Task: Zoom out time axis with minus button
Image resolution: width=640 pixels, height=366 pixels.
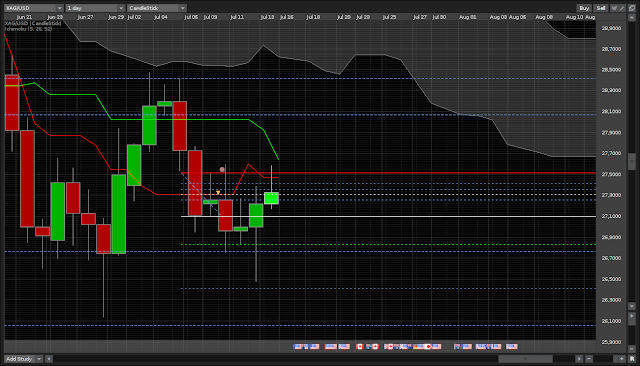Action: pyautogui.click(x=589, y=359)
